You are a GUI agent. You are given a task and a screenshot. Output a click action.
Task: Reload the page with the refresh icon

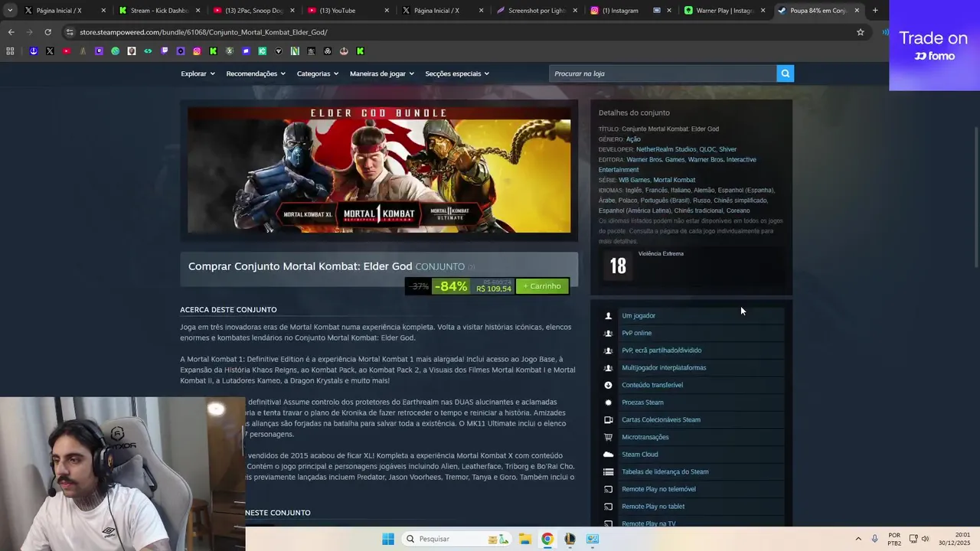[x=47, y=32]
